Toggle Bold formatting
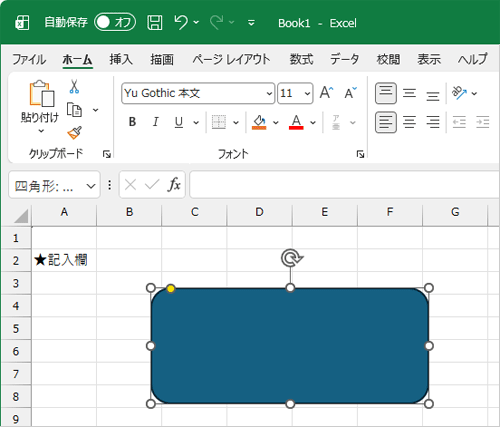 coord(132,122)
